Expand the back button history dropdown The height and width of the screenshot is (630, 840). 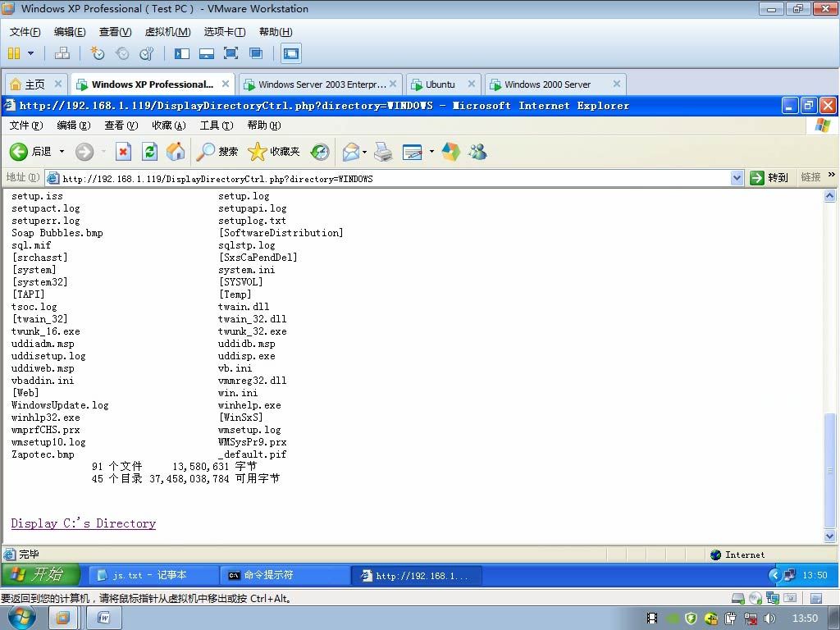[62, 152]
